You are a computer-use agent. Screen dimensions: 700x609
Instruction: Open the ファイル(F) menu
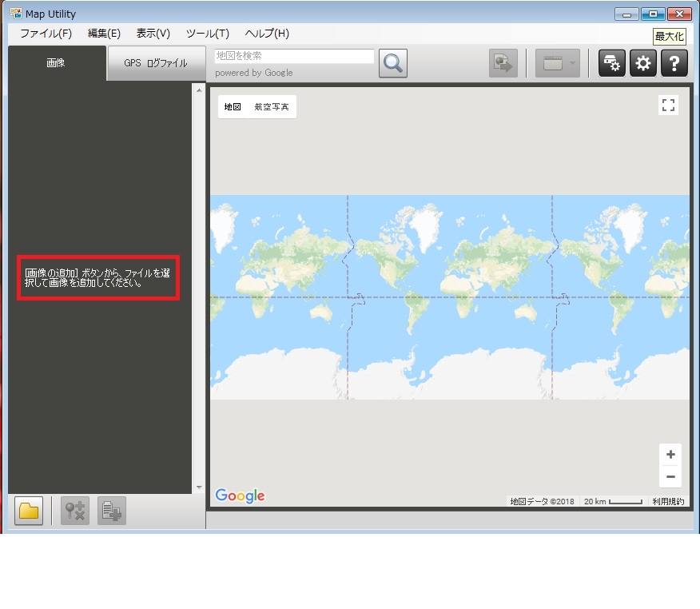coord(46,34)
